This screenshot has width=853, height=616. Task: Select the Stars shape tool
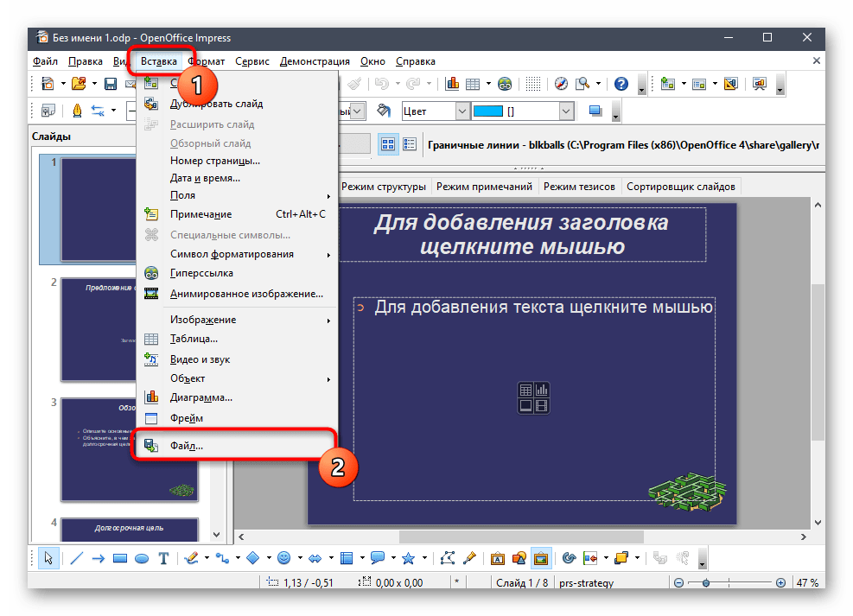coord(409,558)
